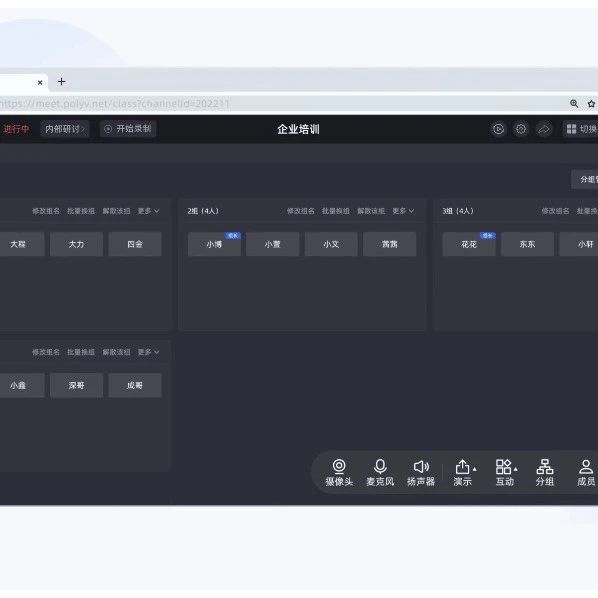Click 批量换组 above the 深哥 group
The height and width of the screenshot is (598, 598).
[x=81, y=352]
